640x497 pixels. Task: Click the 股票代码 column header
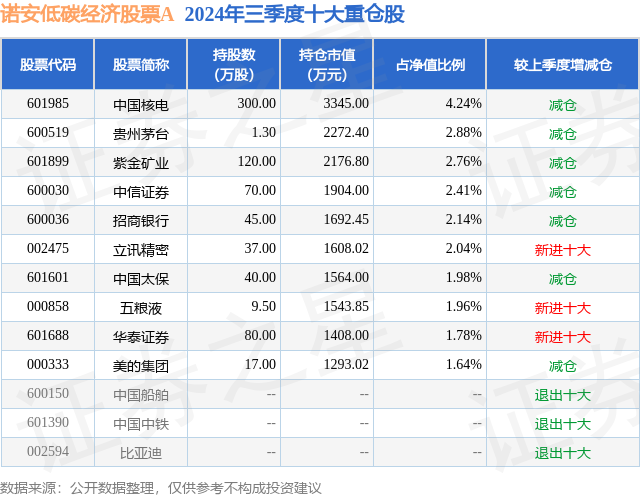[48, 64]
